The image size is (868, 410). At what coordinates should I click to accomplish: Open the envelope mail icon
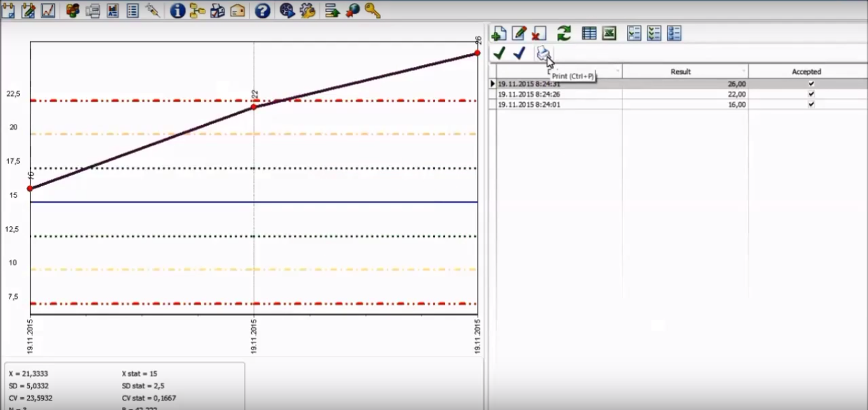238,10
